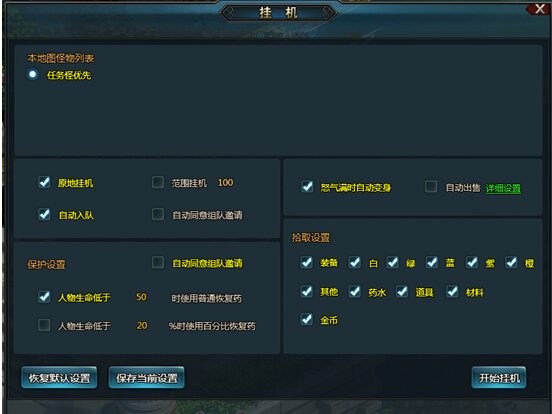Disable 怒气满时自动变身 checkbox

[307, 187]
